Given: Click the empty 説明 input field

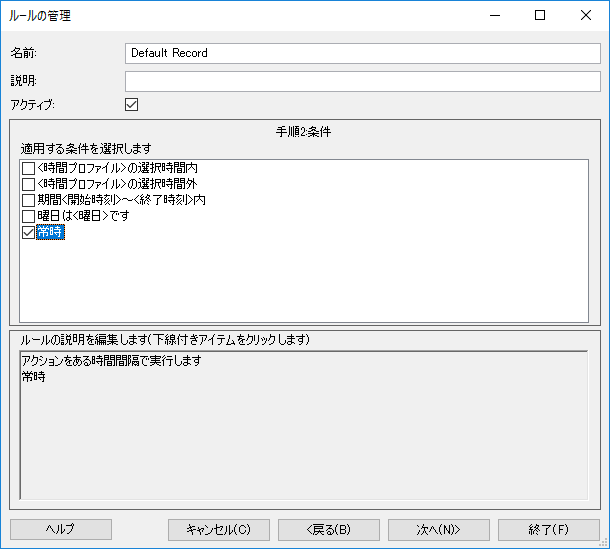Looking at the screenshot, I should [363, 81].
